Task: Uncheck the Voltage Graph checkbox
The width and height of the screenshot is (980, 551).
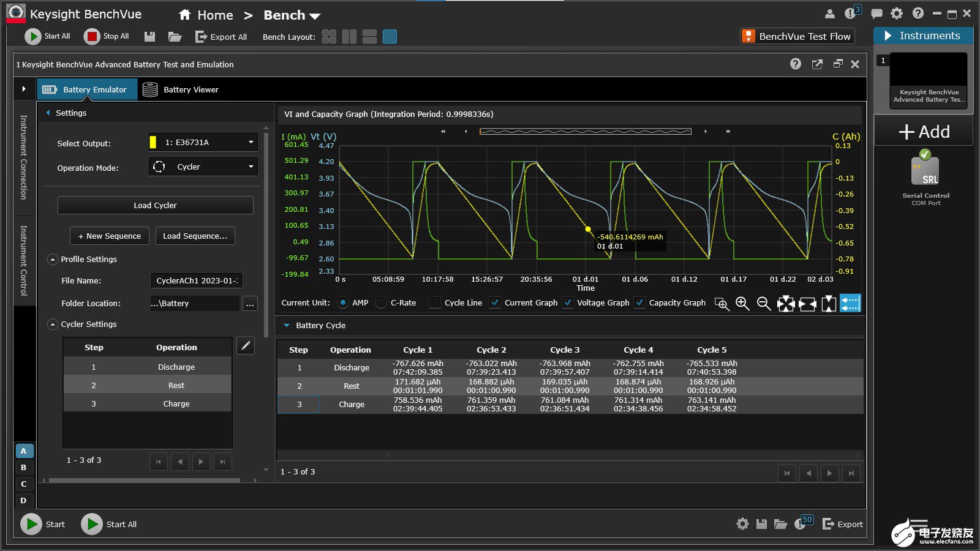Action: (568, 302)
